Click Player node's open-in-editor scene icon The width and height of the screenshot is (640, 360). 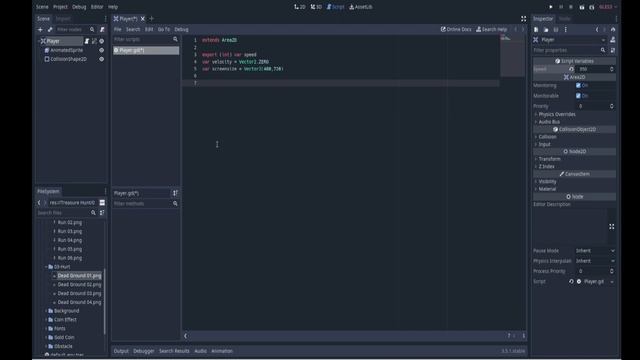click(x=94, y=41)
